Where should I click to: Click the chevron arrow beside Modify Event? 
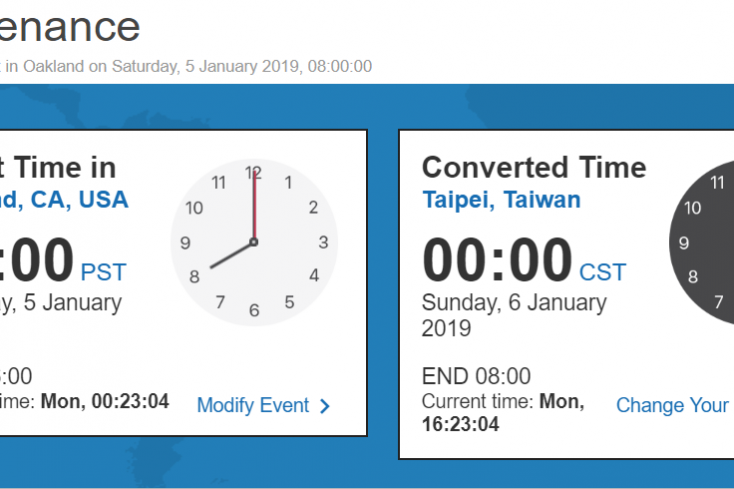click(x=325, y=406)
